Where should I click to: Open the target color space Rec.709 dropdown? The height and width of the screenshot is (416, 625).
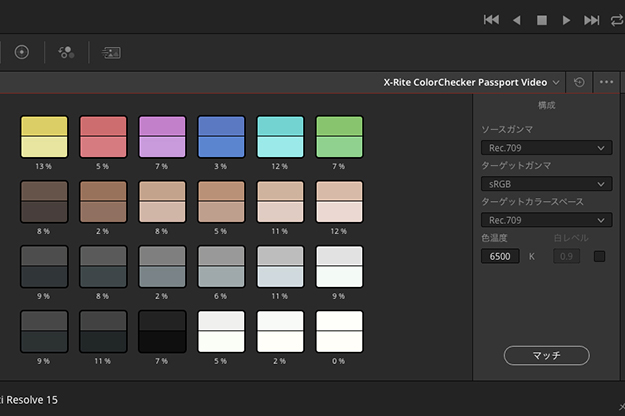point(545,220)
